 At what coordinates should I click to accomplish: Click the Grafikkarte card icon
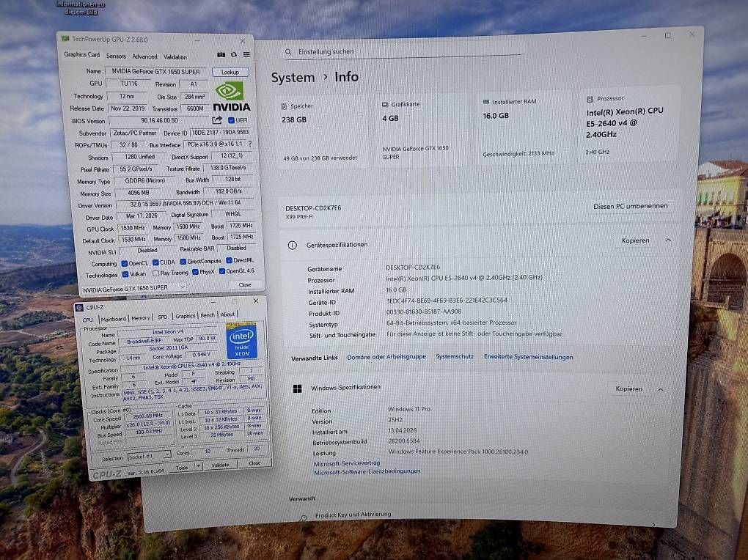pyautogui.click(x=385, y=105)
